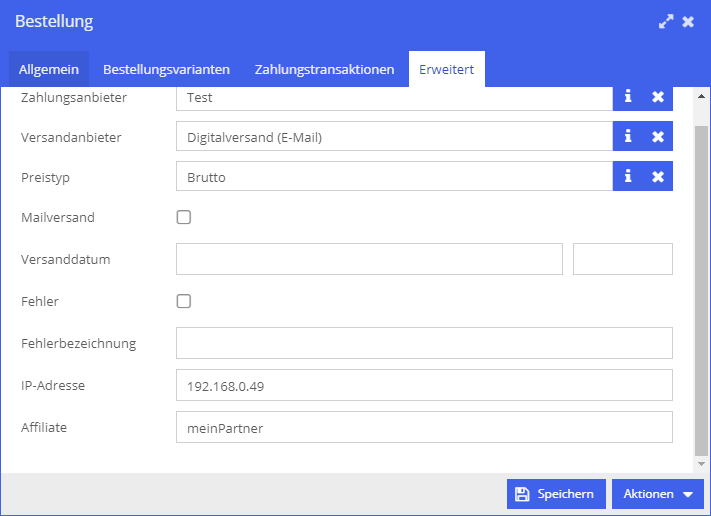Tick the Fehler checkbox
Viewport: 711px width, 516px height.
click(184, 301)
